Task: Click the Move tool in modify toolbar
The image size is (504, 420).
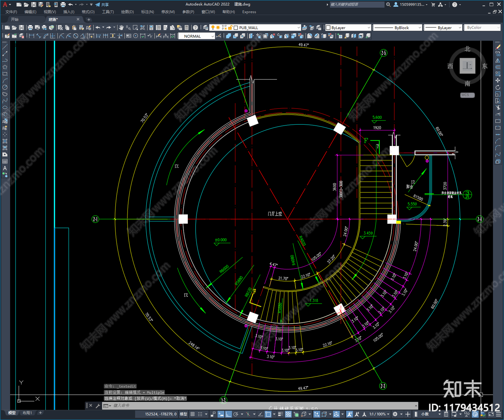Action: [498, 81]
